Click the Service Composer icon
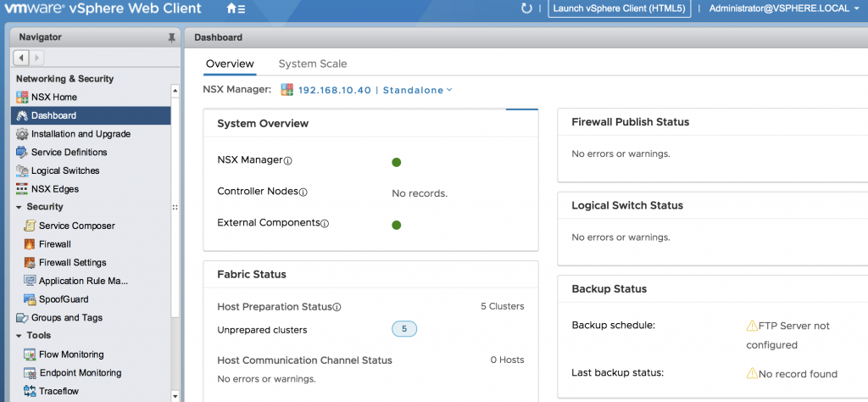Screen dimensions: 868x402 pyautogui.click(x=30, y=226)
